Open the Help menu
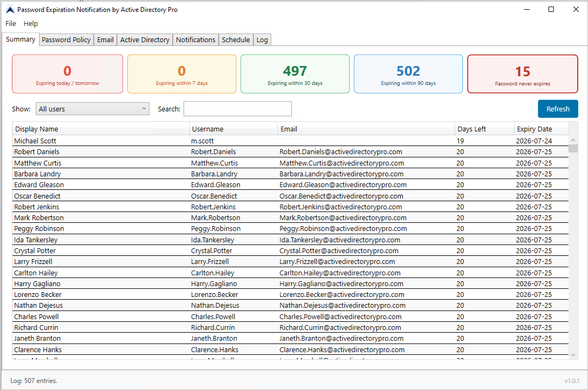 (x=31, y=24)
